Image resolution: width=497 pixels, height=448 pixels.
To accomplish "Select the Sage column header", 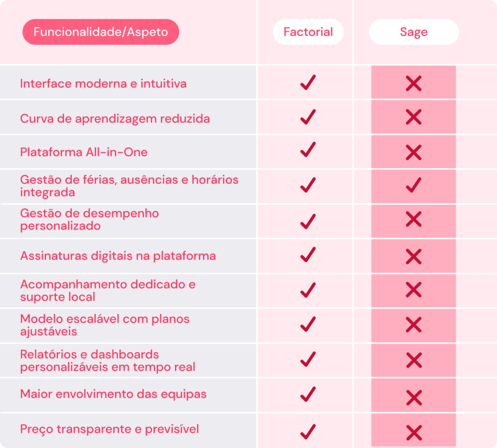I will pyautogui.click(x=414, y=32).
